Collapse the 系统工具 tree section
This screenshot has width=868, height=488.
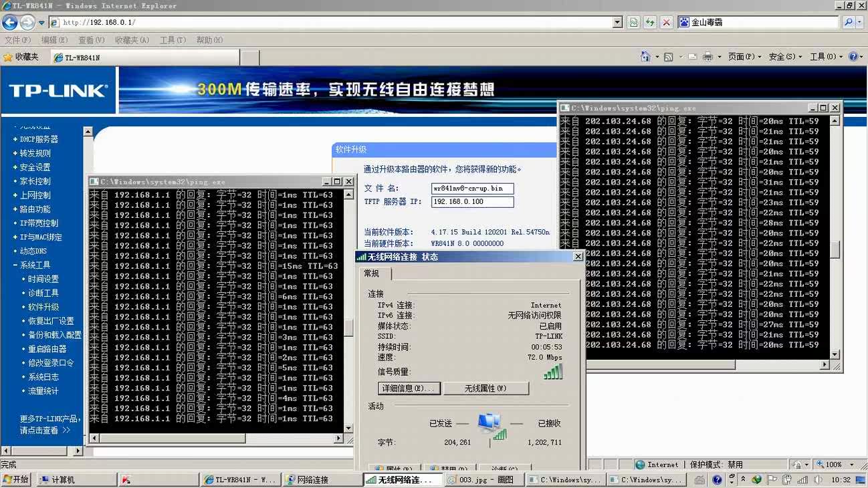coord(15,265)
